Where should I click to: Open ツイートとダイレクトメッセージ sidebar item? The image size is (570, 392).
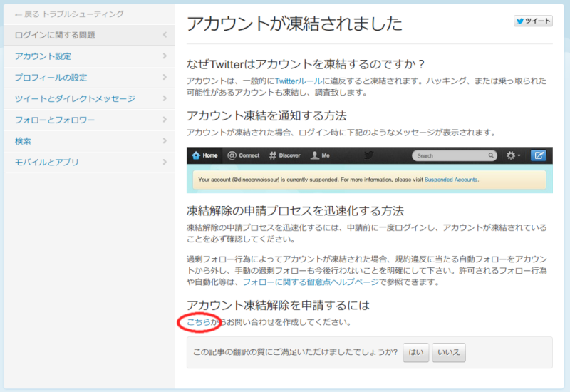(75, 99)
